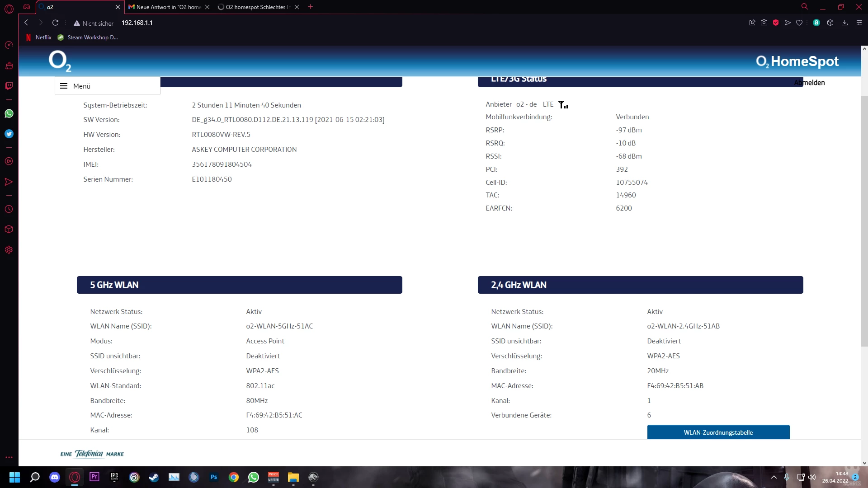Click the heart bookmark icon in toolbar
Screen dimensions: 868x488
pos(799,23)
